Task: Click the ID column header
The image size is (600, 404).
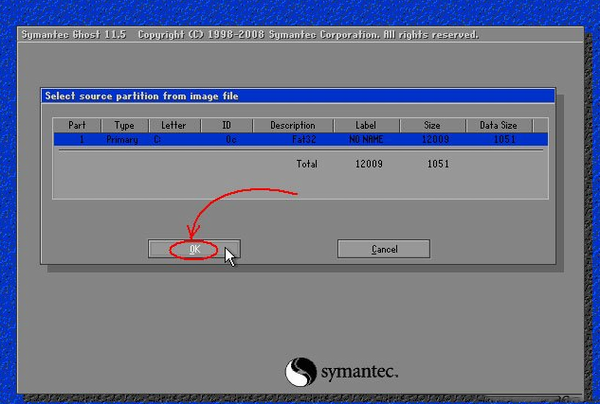Action: click(227, 125)
